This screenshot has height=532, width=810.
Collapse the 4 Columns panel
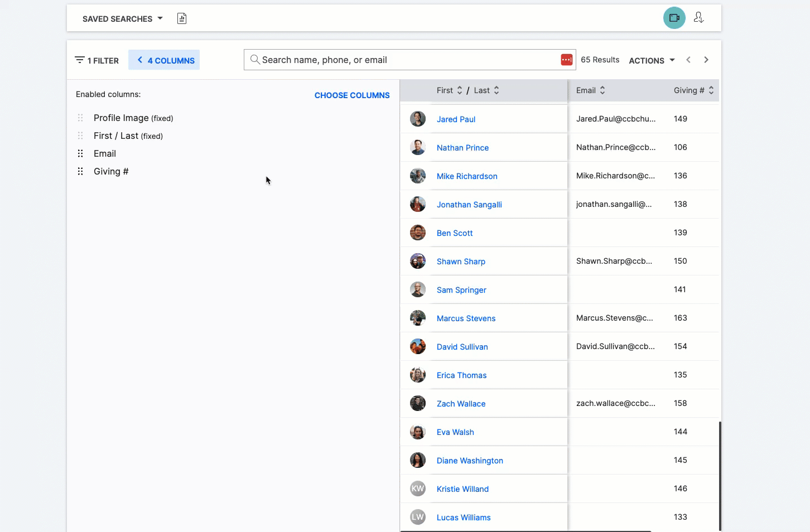[x=165, y=60]
